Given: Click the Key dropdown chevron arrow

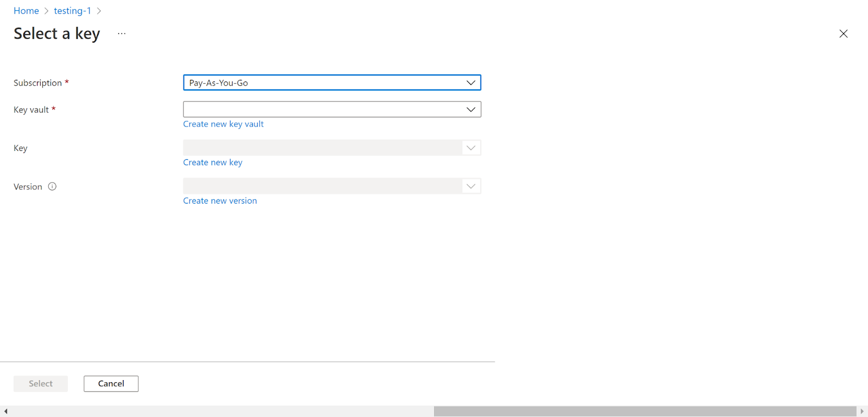Looking at the screenshot, I should coord(470,148).
